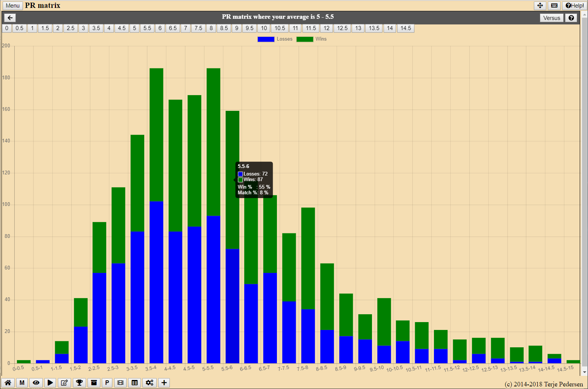588x389 pixels.
Task: Open settings with the gears icon
Action: pyautogui.click(x=150, y=383)
